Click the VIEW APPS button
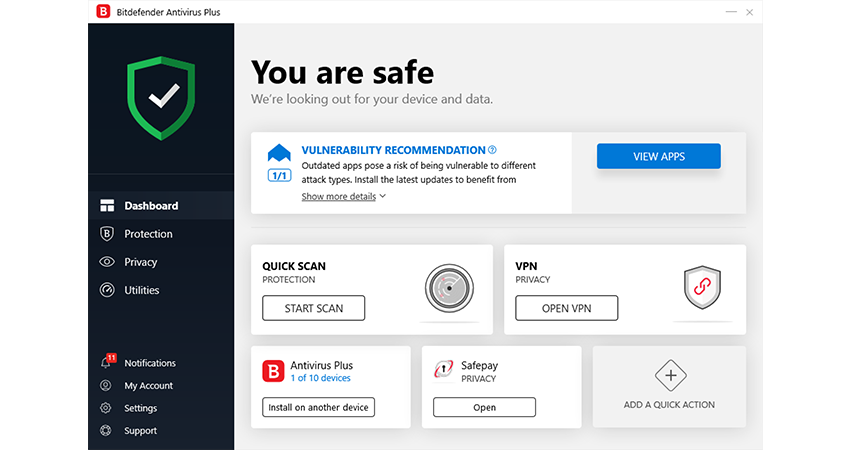The image size is (850, 450). pyautogui.click(x=659, y=156)
